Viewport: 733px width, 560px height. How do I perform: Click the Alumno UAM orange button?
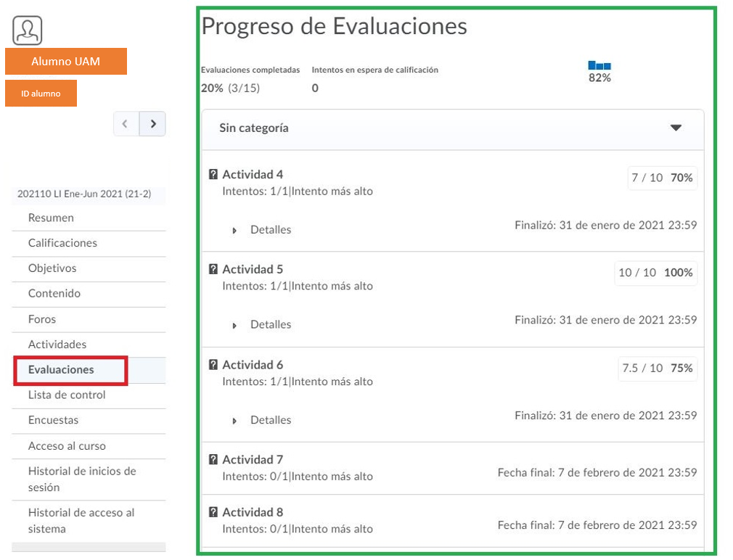(66, 62)
